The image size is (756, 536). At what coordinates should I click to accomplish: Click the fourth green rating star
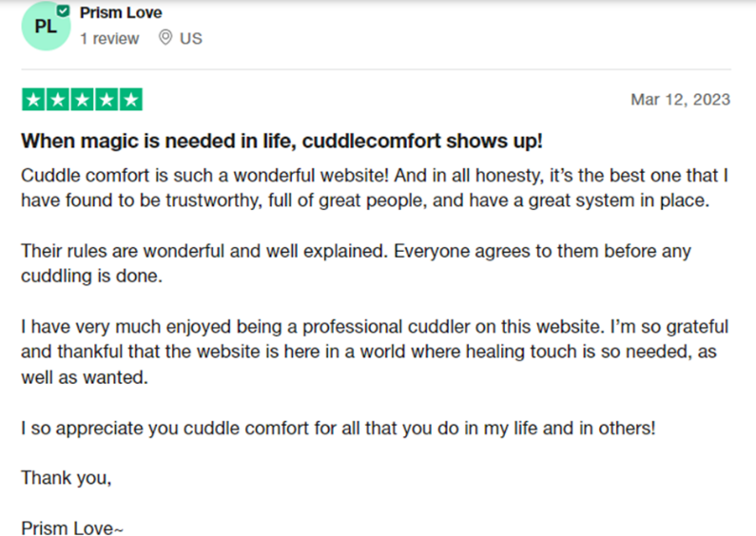coord(107,100)
